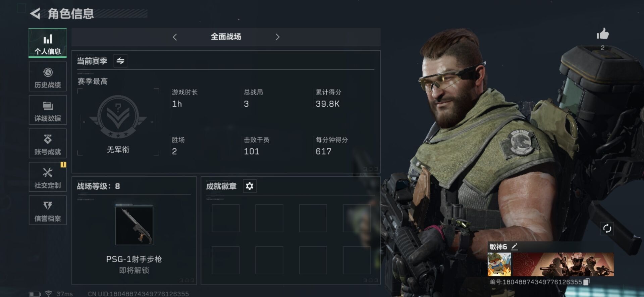Open the player avatar picture
This screenshot has width=644, height=297.
[499, 264]
